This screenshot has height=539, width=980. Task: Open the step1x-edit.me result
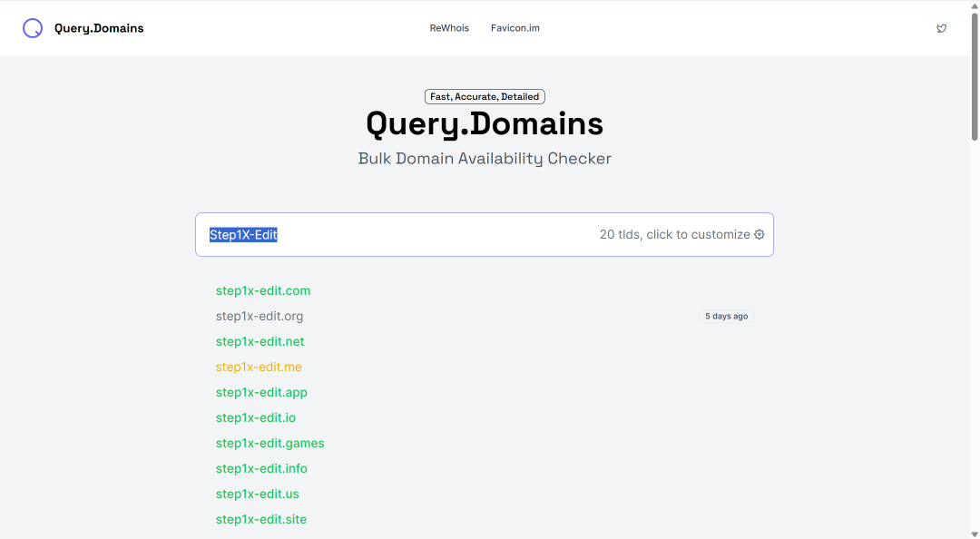coord(259,367)
